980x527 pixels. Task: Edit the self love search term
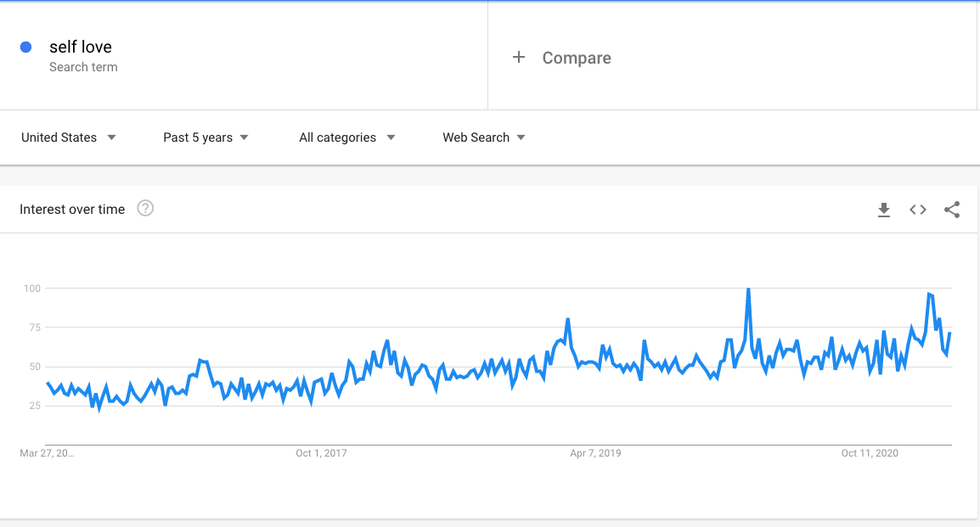(x=81, y=47)
